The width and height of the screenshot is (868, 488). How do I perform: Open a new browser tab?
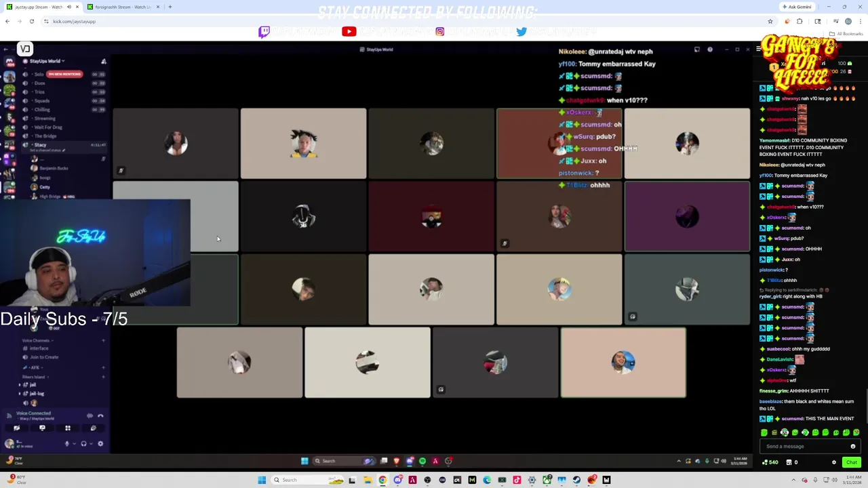click(170, 7)
